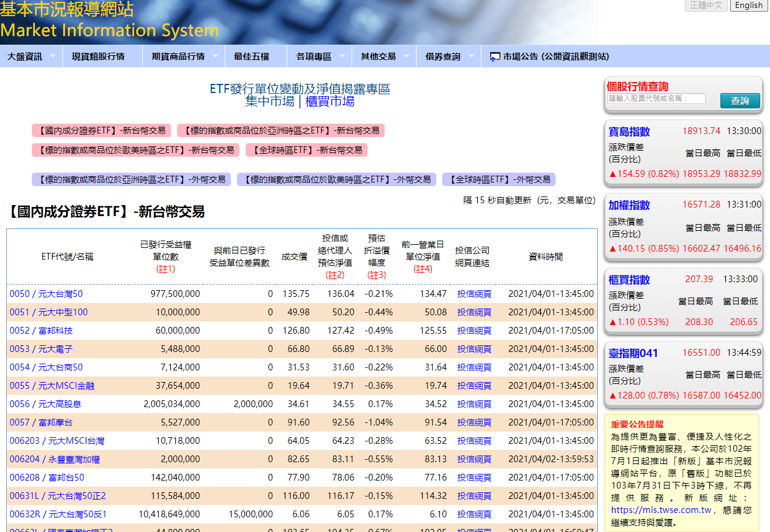Open the 寶島指數 index link
Screen dimensions: 770x532
[x=629, y=132]
